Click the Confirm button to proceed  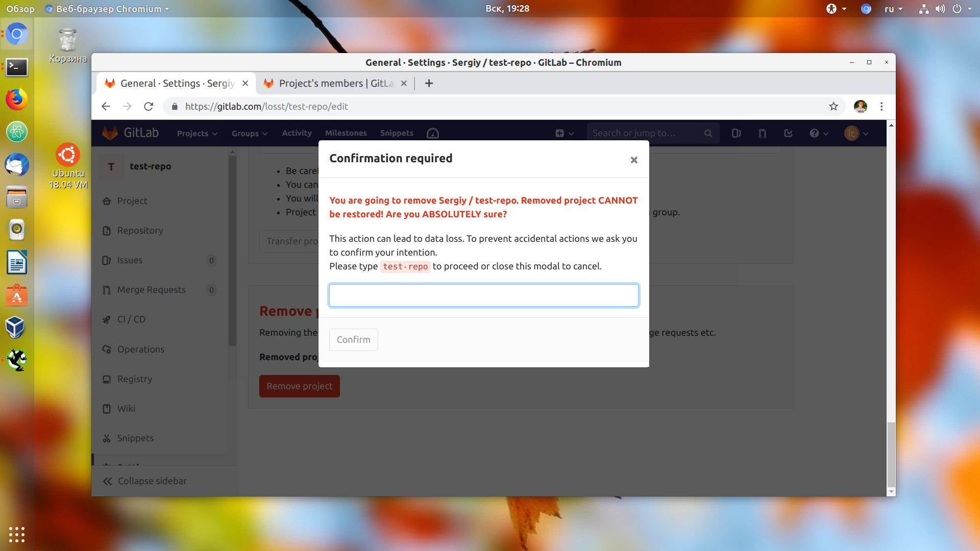[x=353, y=339]
